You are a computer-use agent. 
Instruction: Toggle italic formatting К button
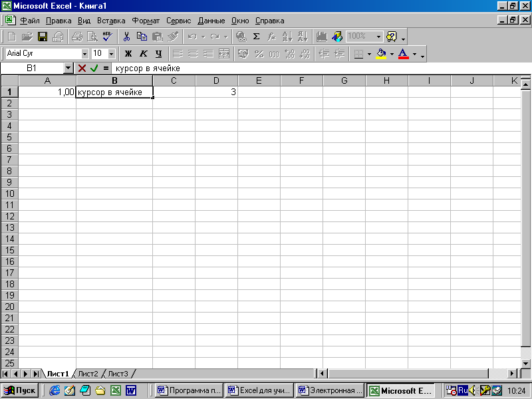pos(143,54)
